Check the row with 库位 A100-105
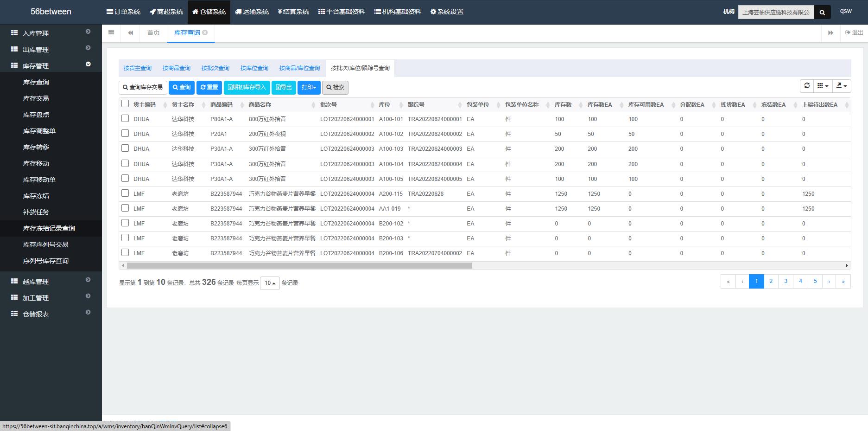This screenshot has height=431, width=868. tap(125, 178)
